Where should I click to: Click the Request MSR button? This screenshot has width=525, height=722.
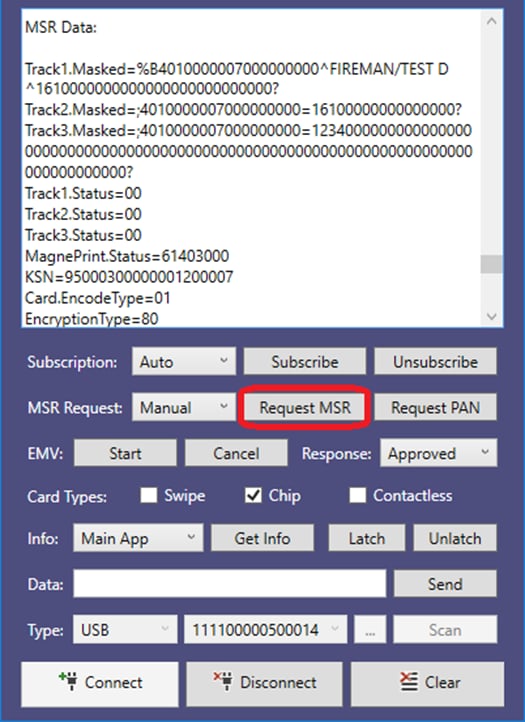coord(305,407)
